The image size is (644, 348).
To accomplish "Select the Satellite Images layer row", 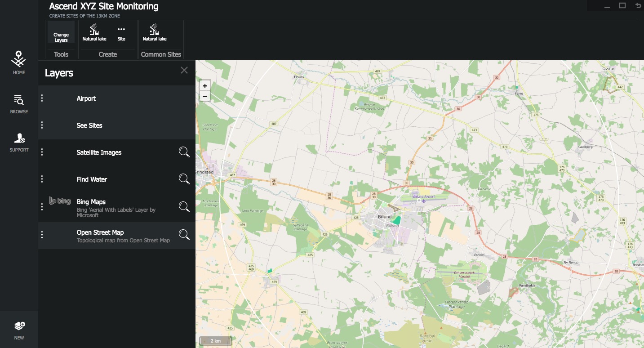I will pyautogui.click(x=117, y=152).
